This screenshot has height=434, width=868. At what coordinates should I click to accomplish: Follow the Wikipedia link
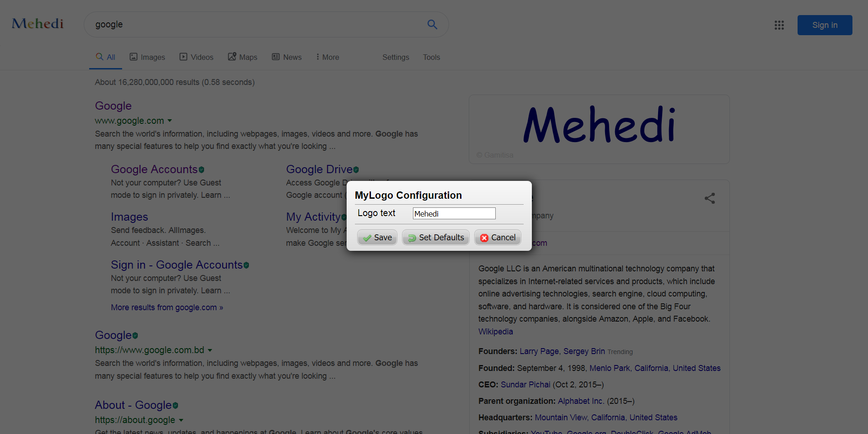(496, 332)
